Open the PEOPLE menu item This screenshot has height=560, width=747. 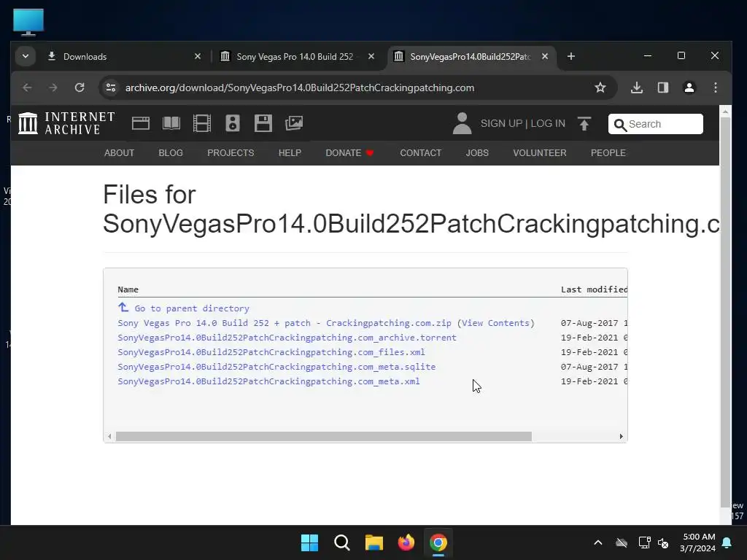pos(608,153)
